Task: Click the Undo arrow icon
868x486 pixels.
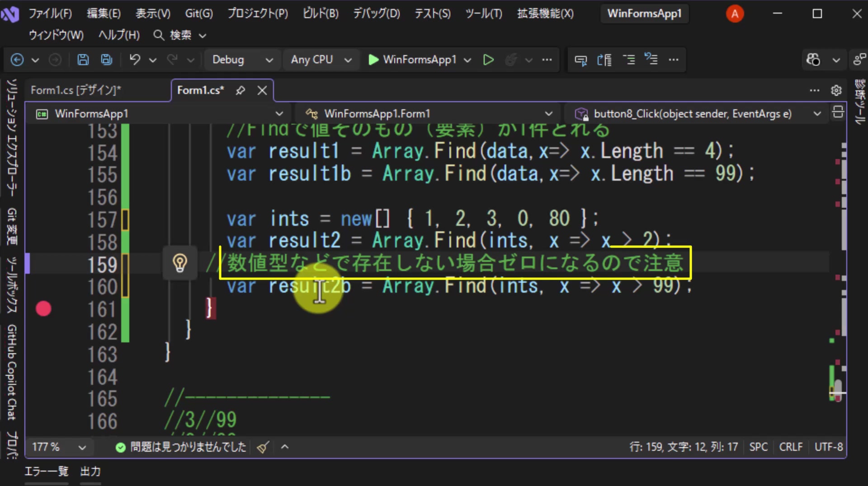Action: point(135,60)
